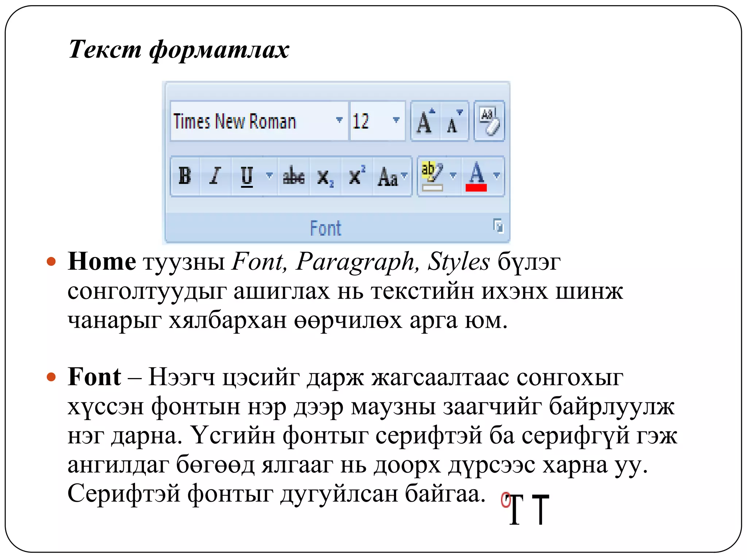This screenshot has height=560, width=747.
Task: Expand the font name dropdown list
Action: [x=340, y=120]
